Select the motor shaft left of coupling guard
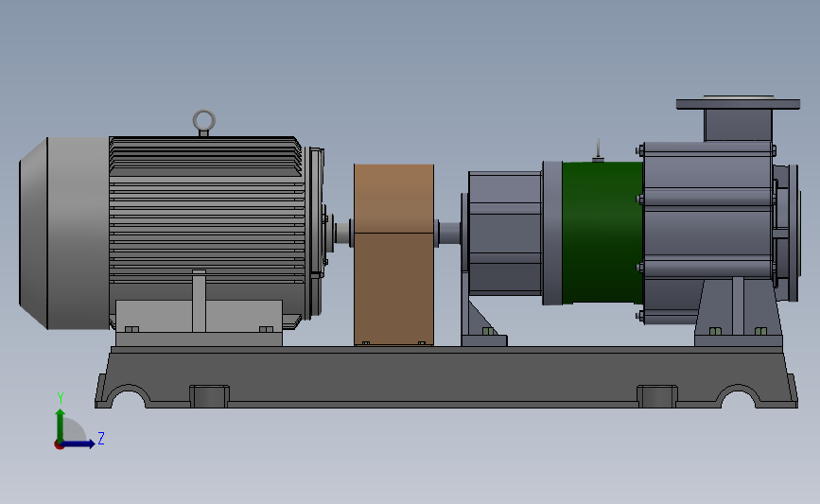Viewport: 820px width, 504px height. (x=342, y=234)
